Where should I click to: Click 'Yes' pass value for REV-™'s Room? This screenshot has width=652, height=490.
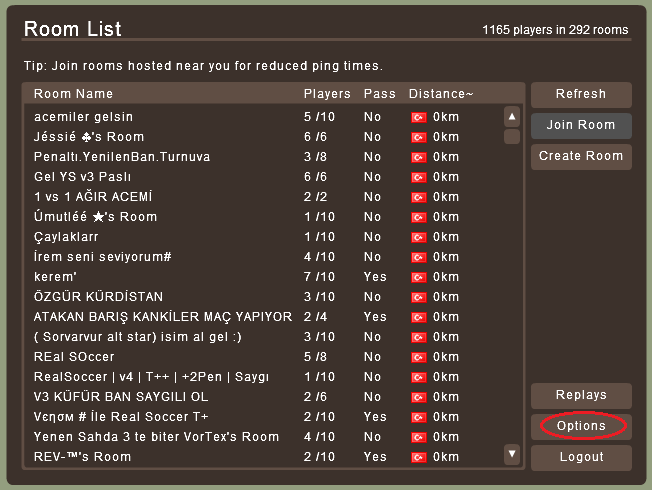(375, 457)
